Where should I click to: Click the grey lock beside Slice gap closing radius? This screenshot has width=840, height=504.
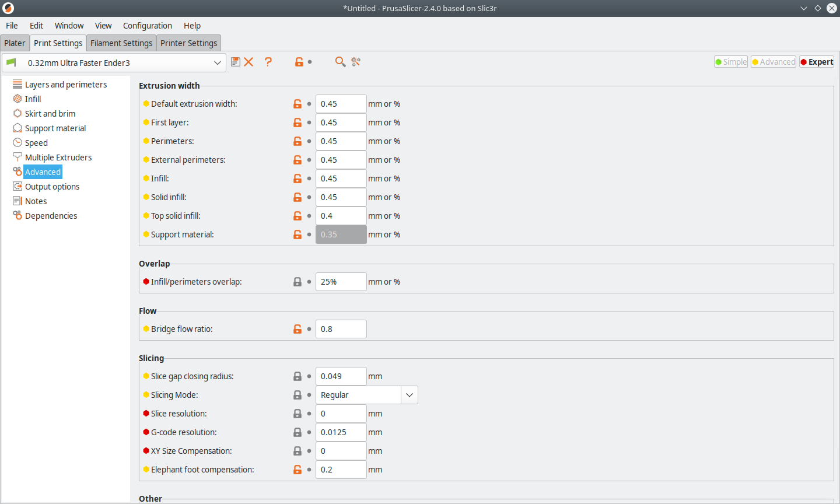tap(297, 376)
